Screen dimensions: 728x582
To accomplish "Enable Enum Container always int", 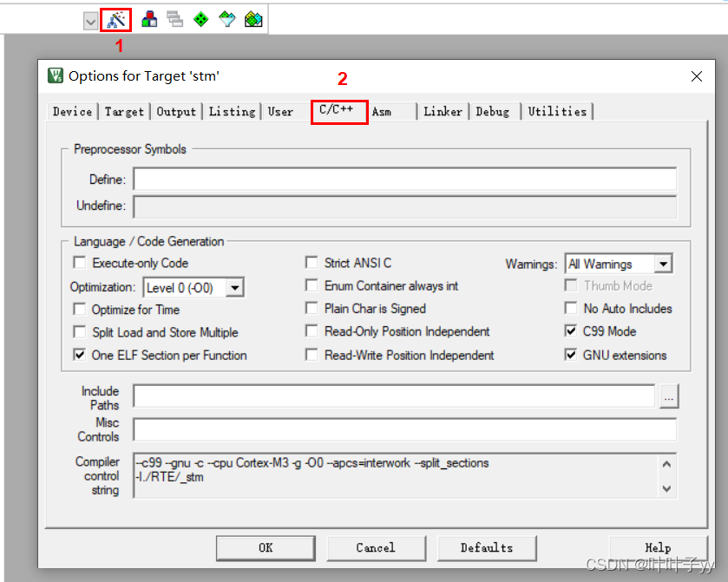I will 312,285.
